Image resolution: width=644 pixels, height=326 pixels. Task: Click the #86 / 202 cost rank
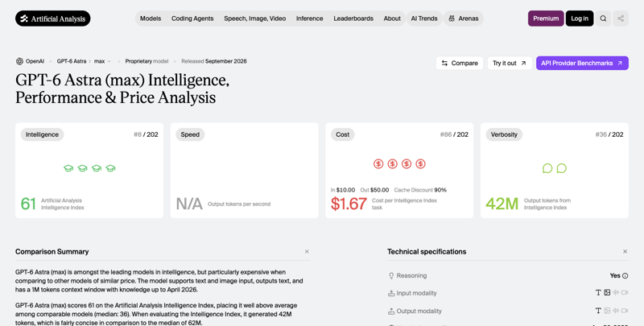[x=454, y=134]
